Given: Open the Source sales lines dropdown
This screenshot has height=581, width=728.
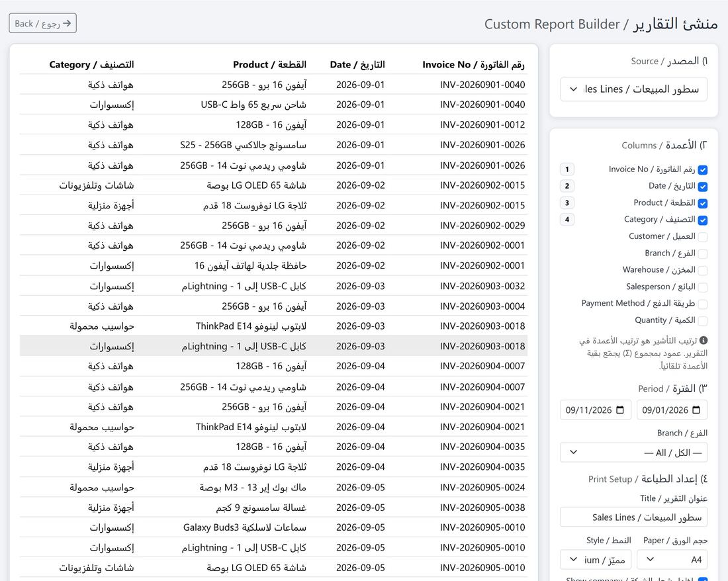Looking at the screenshot, I should (x=634, y=89).
